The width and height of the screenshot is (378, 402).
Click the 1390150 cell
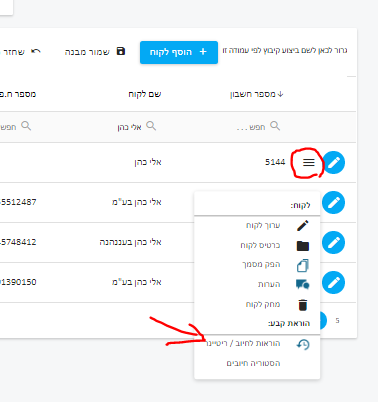18,282
